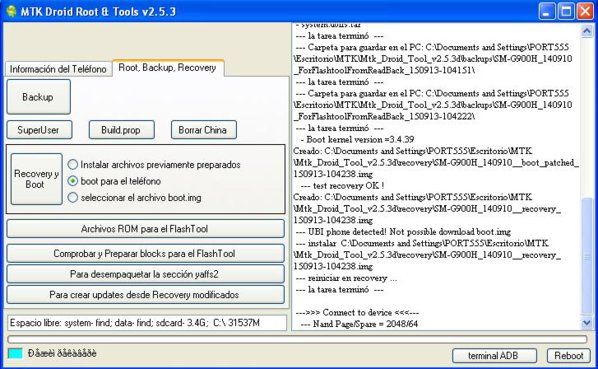Viewport: 598px width, 369px height.
Task: Click Para crear updates desde Recovery modificados
Action: click(x=145, y=294)
